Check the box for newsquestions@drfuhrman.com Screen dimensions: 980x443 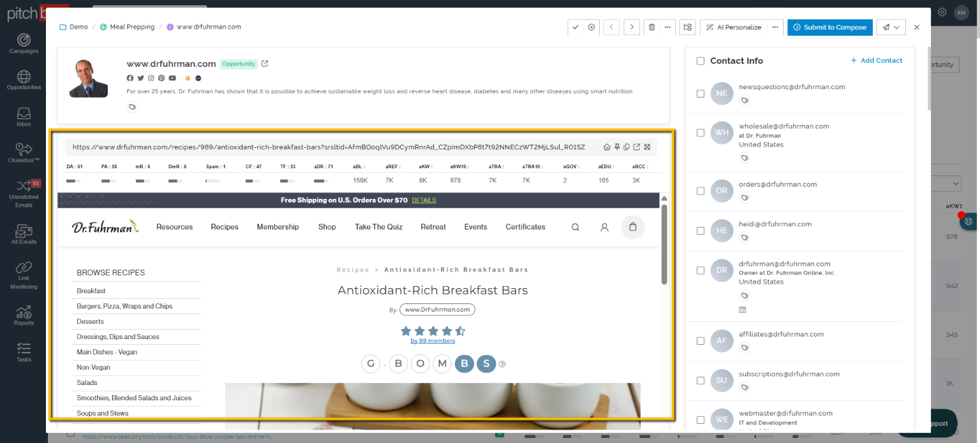pos(701,94)
